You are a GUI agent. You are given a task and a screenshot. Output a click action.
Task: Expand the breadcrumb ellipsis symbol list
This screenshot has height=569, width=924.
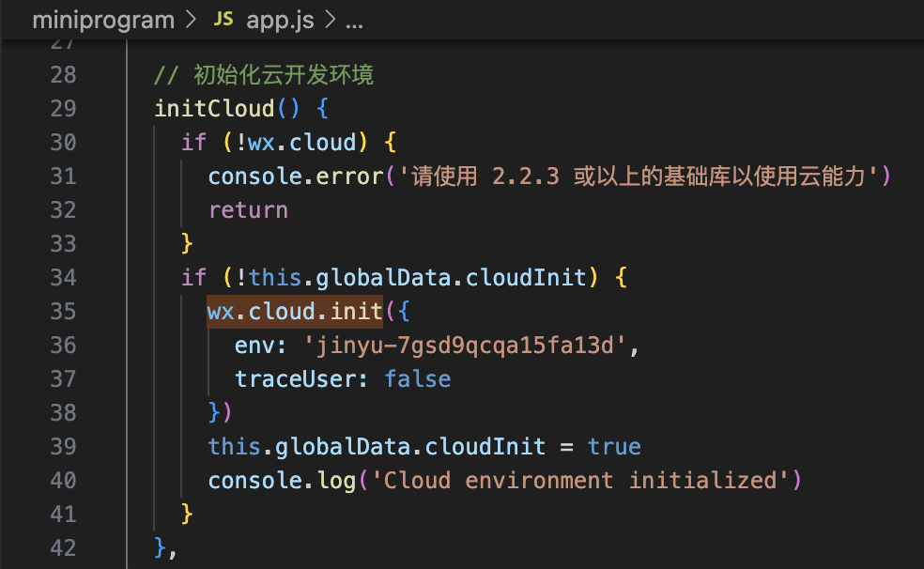pyautogui.click(x=354, y=23)
